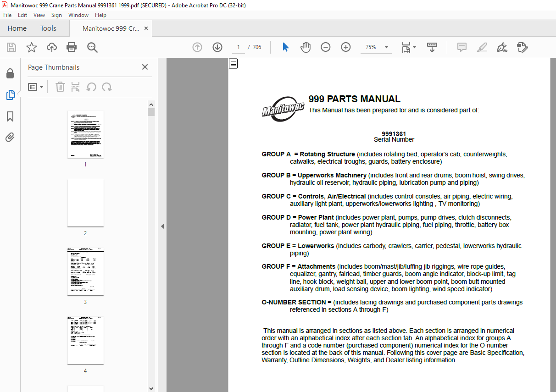Select page 1 thumbnail
The height and width of the screenshot is (392, 556).
click(85, 134)
